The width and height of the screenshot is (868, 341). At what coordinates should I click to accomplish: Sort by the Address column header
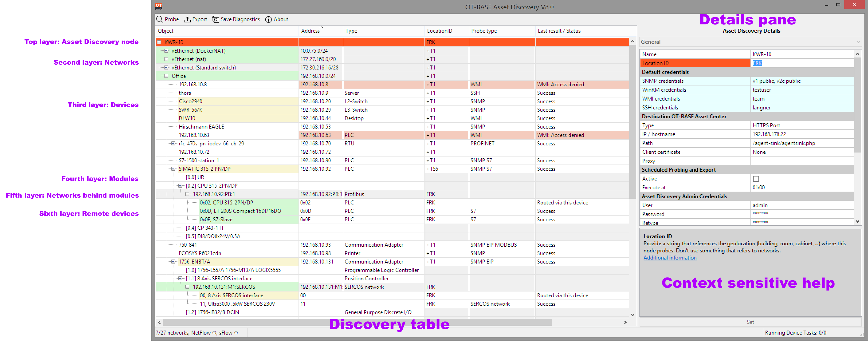pos(320,31)
